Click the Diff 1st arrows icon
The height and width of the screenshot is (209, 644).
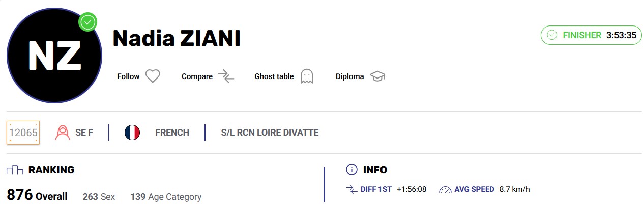tap(352, 189)
